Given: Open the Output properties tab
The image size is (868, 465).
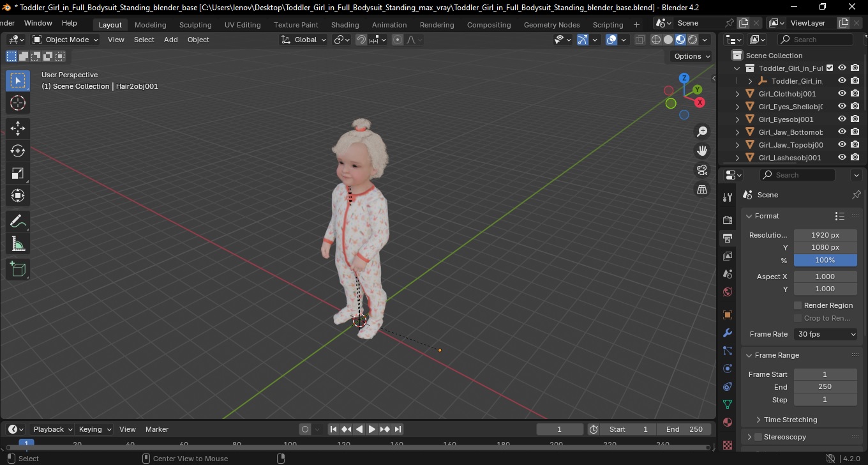Looking at the screenshot, I should 728,238.
